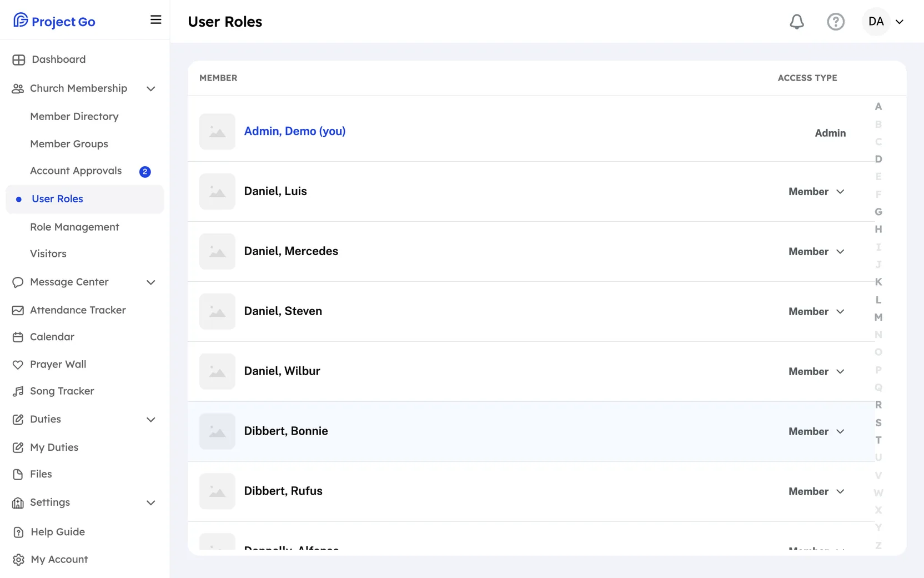924x578 pixels.
Task: Open the DA profile dropdown arrow
Action: click(900, 22)
